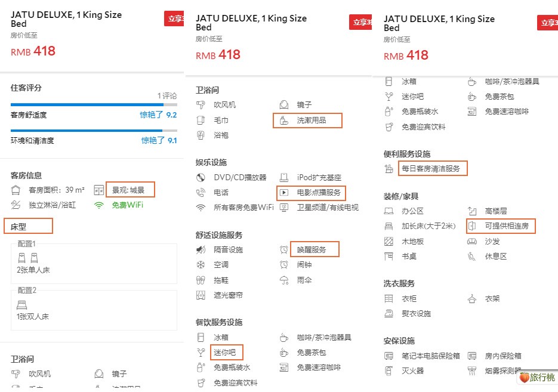This screenshot has height=392, width=558.
Task: Click the 餐饮服务设施 heading
Action: click(x=219, y=322)
